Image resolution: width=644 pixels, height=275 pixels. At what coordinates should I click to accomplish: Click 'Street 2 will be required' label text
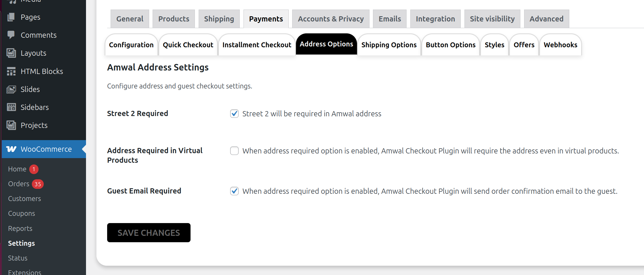click(312, 114)
